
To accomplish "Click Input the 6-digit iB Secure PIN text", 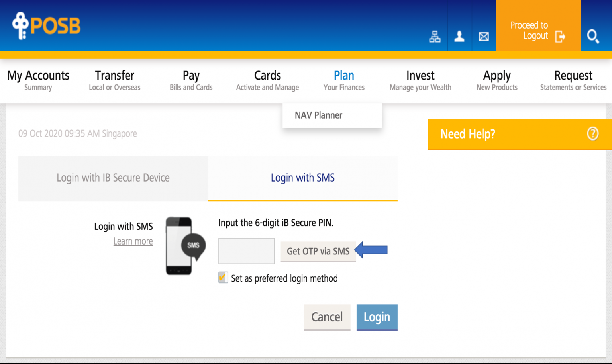I will tap(276, 223).
